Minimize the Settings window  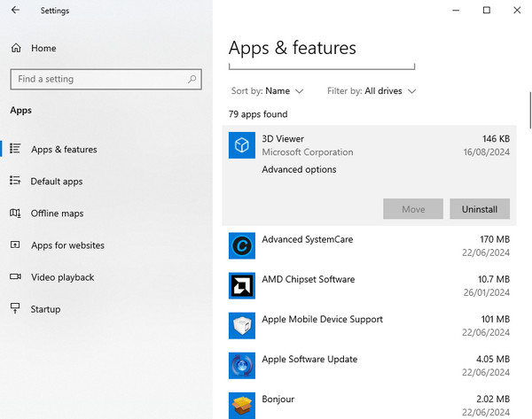point(456,10)
